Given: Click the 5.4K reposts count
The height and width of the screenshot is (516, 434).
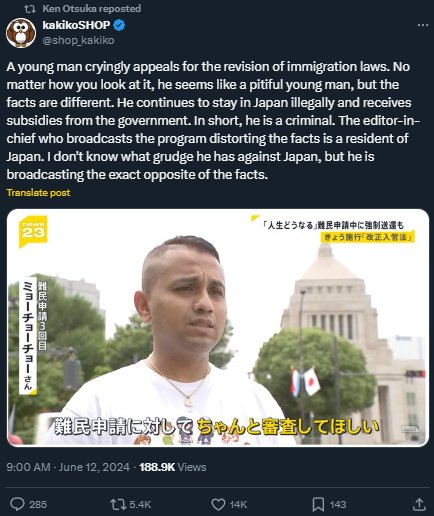Looking at the screenshot, I should click(140, 504).
